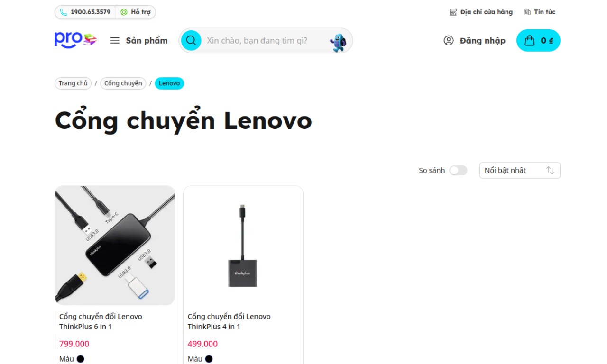
Task: Open ThinkPlus 6 in 1 product thumbnail
Action: click(x=115, y=246)
